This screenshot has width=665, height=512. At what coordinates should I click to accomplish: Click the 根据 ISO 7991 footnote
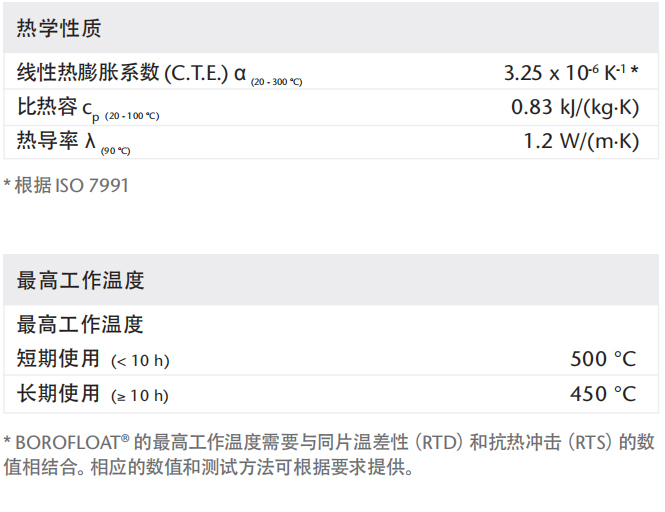[71, 186]
